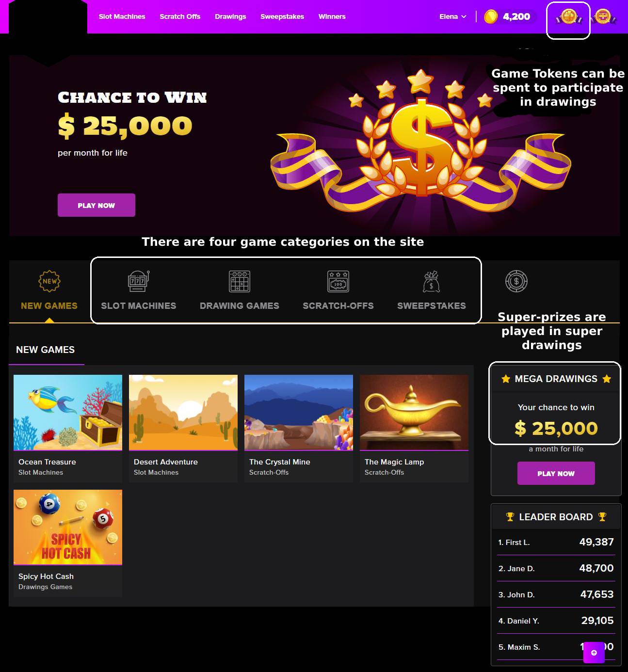
Task: Open Slot Machines category icon
Action: tap(139, 281)
